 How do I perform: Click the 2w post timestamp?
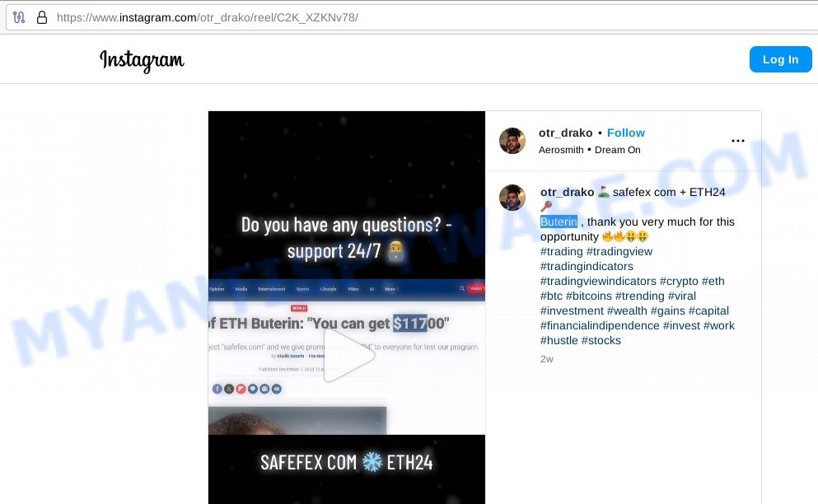pyautogui.click(x=547, y=359)
